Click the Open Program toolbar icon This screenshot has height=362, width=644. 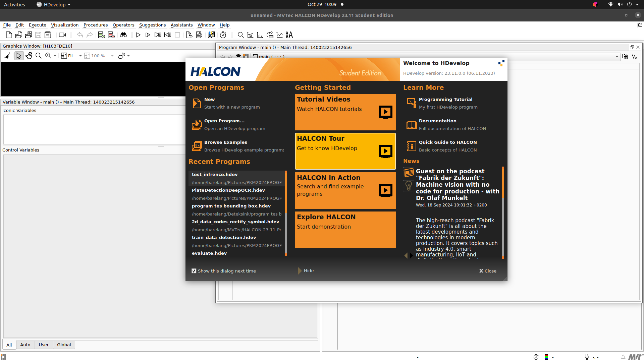19,35
